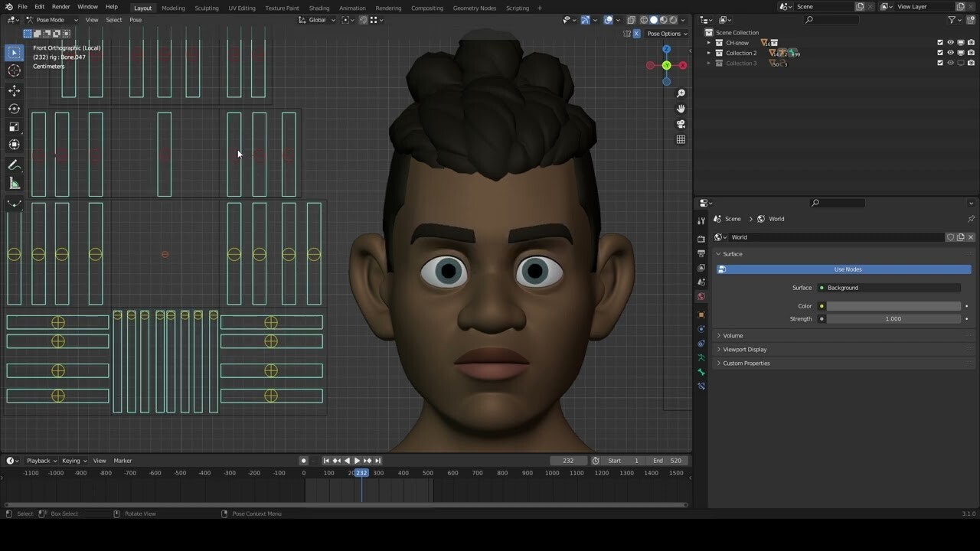Click the camera view gizmo icon

coord(681,124)
